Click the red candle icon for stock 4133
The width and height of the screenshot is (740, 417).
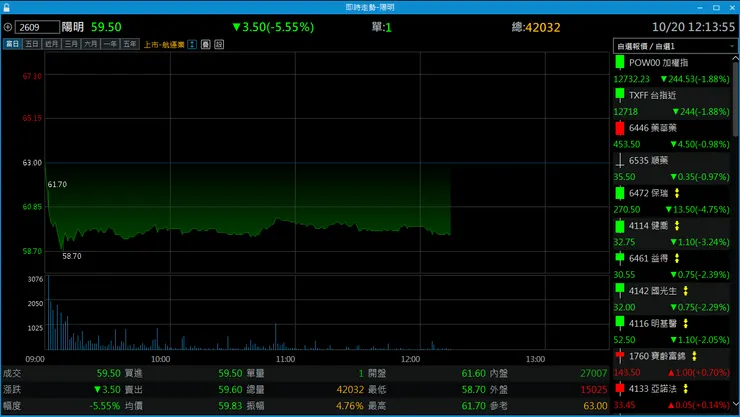coord(620,388)
